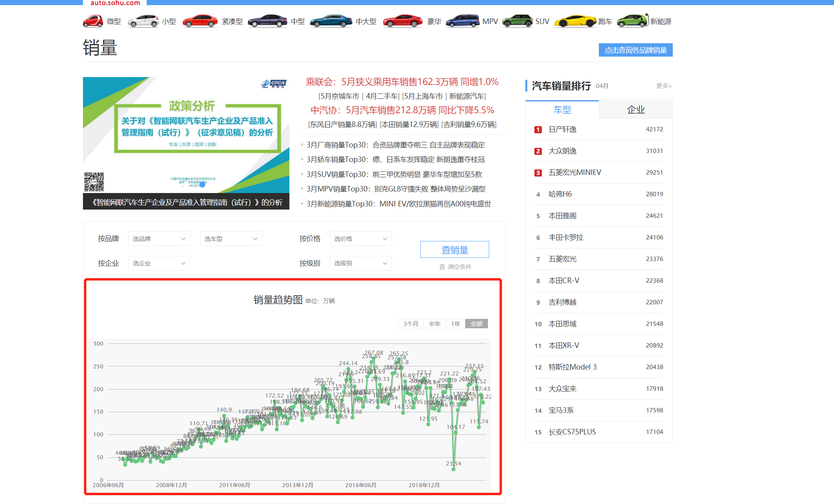Click the 政策分析 banner image
This screenshot has width=834, height=504.
tap(186, 135)
